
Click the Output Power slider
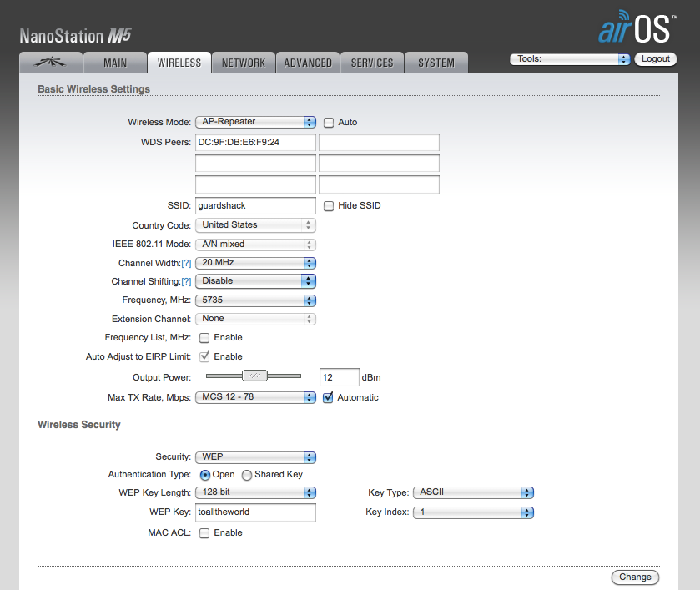coord(254,376)
